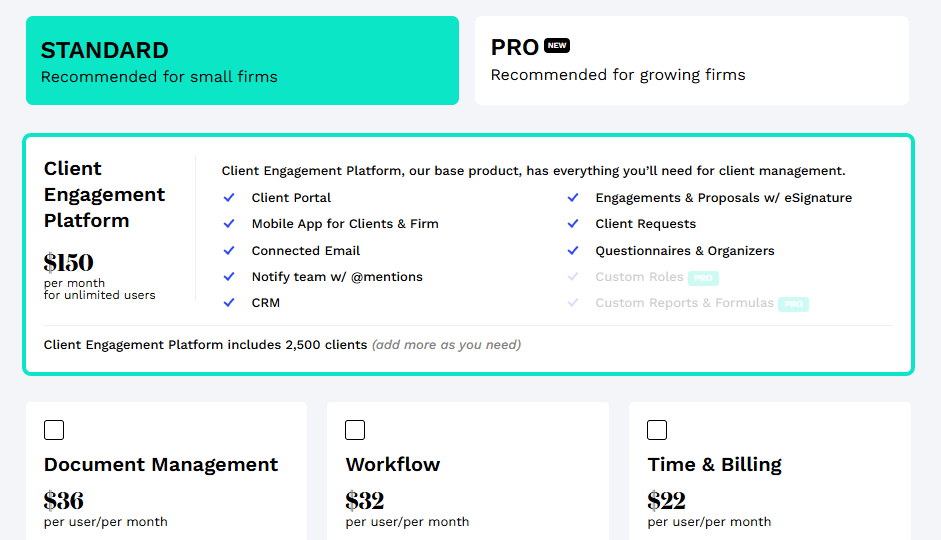Click the checkmark beside Connected Email
This screenshot has height=540, width=941.
pos(229,251)
